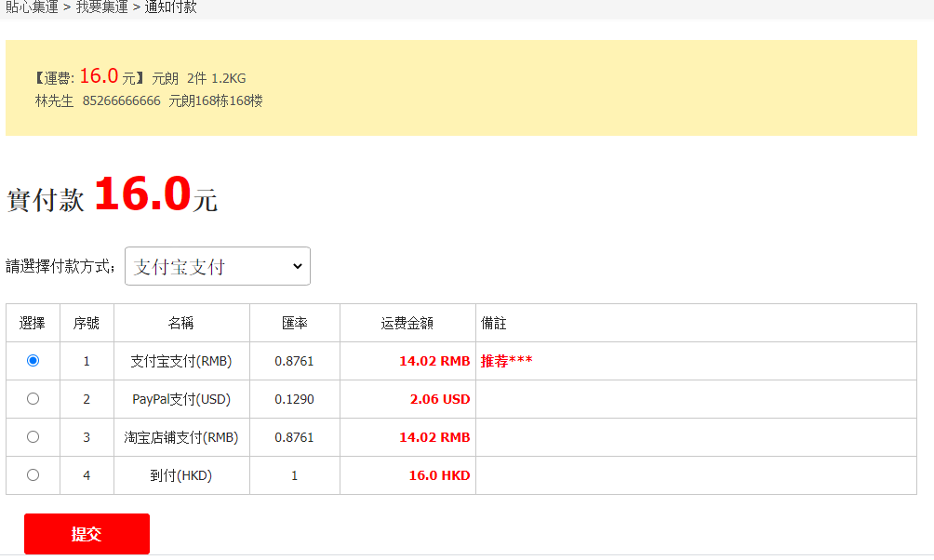Click the 備註 column header
The height and width of the screenshot is (560, 934).
coord(494,323)
